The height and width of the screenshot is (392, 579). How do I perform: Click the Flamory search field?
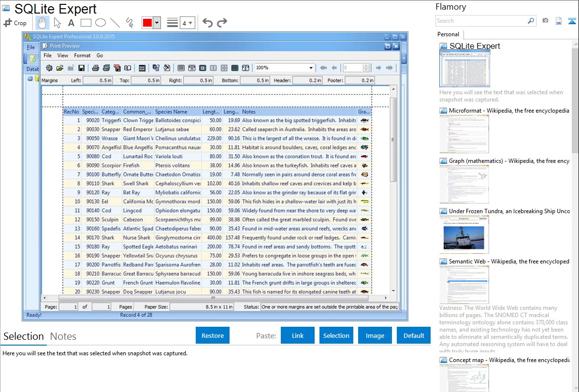(481, 21)
